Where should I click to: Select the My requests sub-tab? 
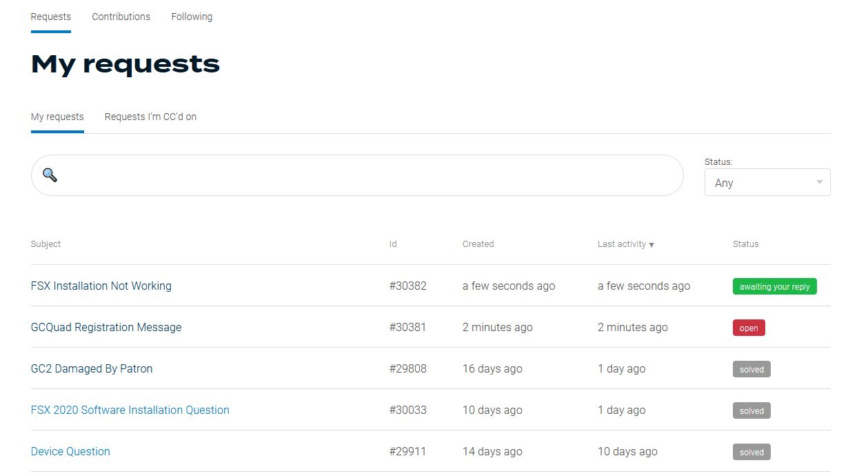[57, 117]
